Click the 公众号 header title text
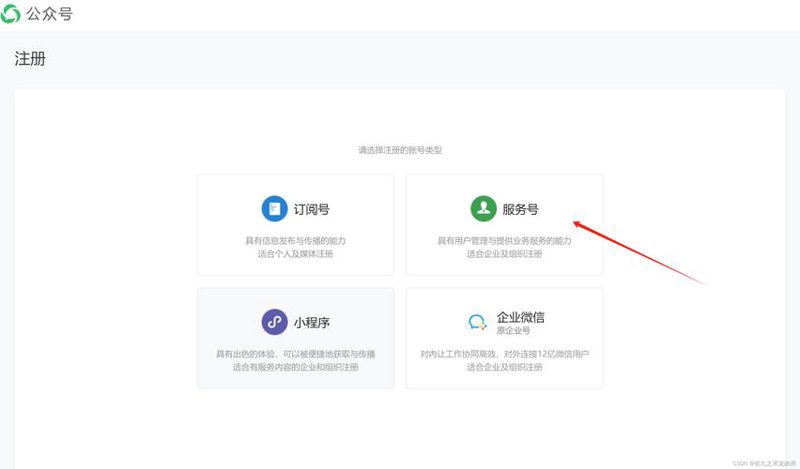The image size is (800, 469). tap(49, 14)
